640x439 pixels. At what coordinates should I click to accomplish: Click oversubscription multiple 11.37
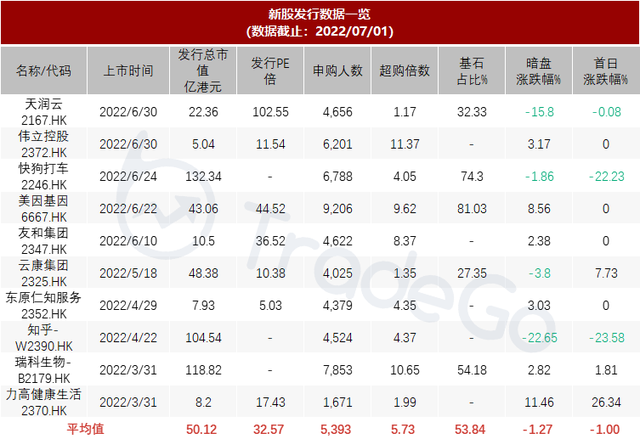(404, 144)
